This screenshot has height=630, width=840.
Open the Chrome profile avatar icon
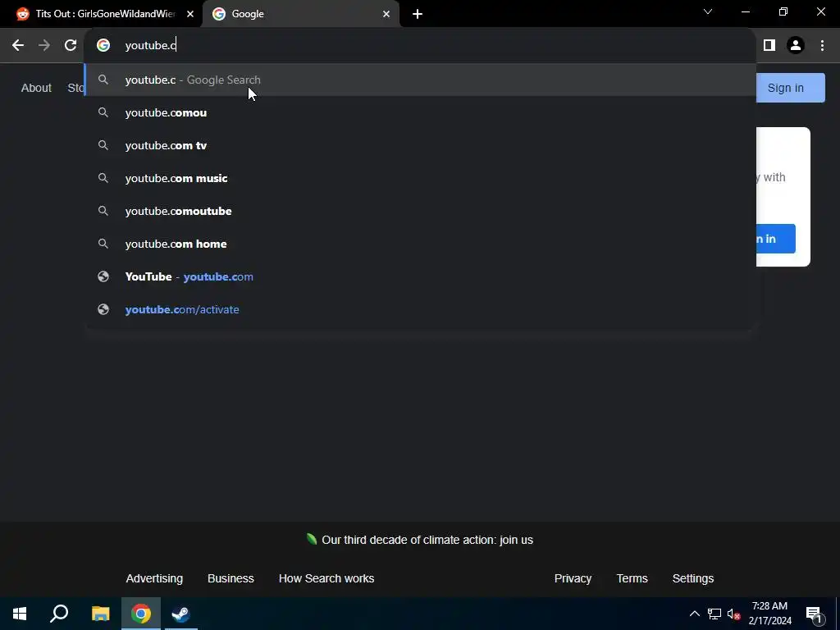coord(796,46)
